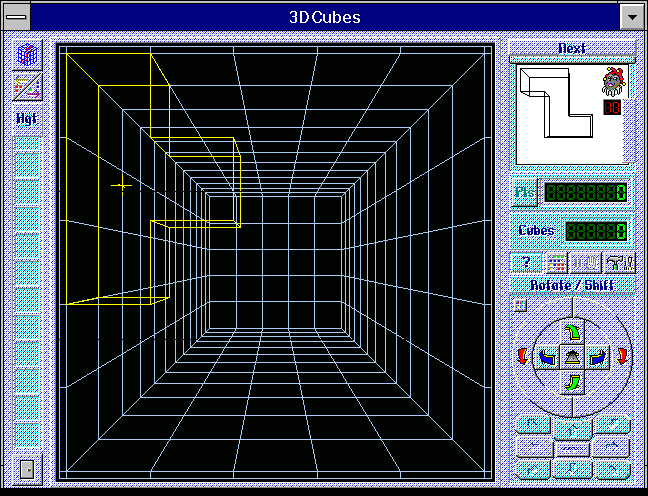Open help with the question mark button
The image size is (648, 496).
pyautogui.click(x=525, y=263)
